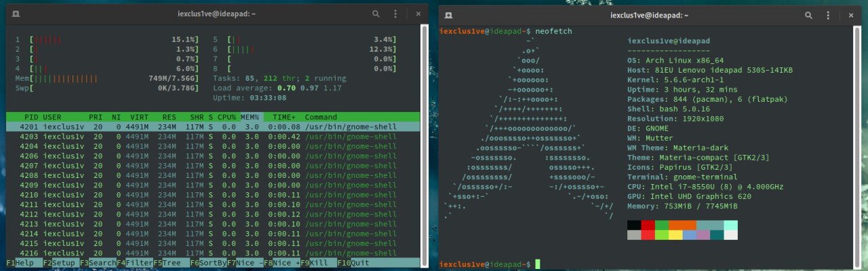Image resolution: width=868 pixels, height=271 pixels.
Task: Sort processes by the CPU% column
Action: coord(226,117)
